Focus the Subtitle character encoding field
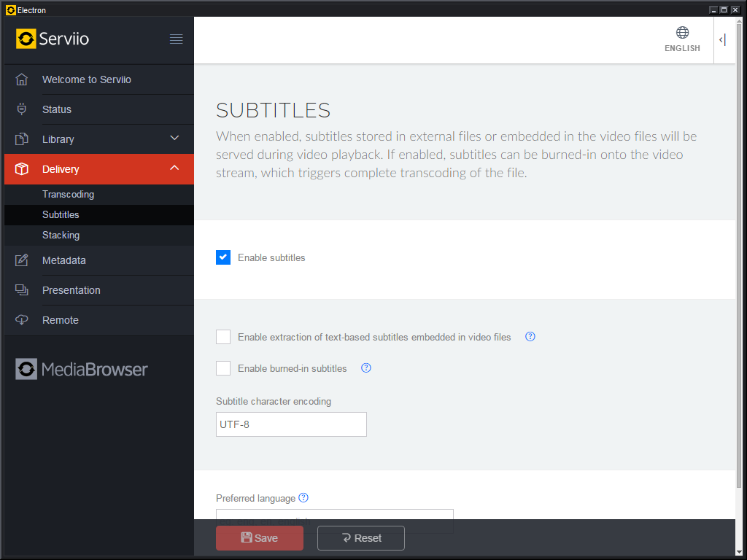This screenshot has height=560, width=747. tap(291, 424)
